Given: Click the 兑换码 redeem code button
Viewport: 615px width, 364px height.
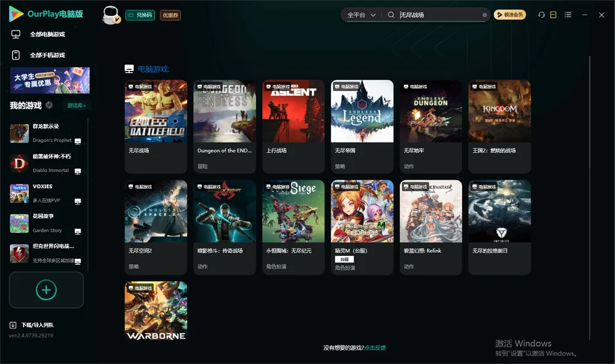Looking at the screenshot, I should (x=140, y=15).
